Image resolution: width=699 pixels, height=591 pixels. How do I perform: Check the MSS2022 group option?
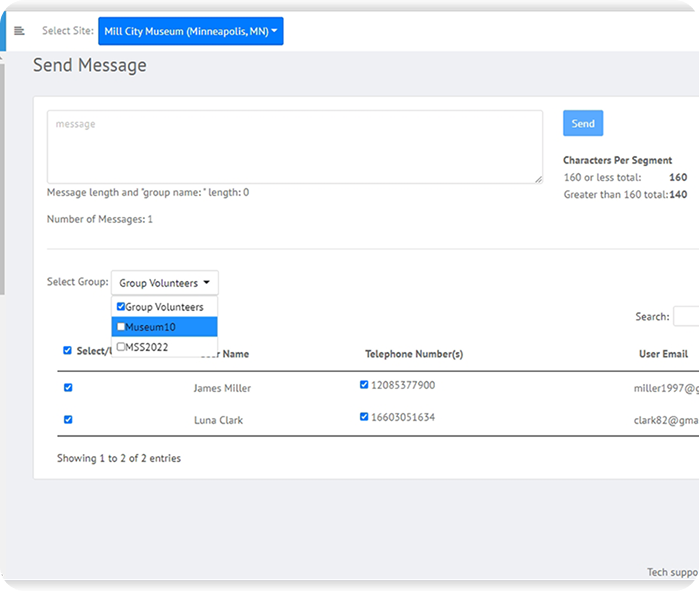tap(121, 347)
